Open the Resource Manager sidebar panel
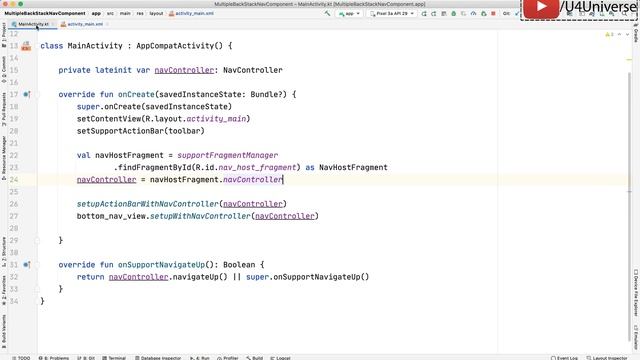 pyautogui.click(x=4, y=158)
